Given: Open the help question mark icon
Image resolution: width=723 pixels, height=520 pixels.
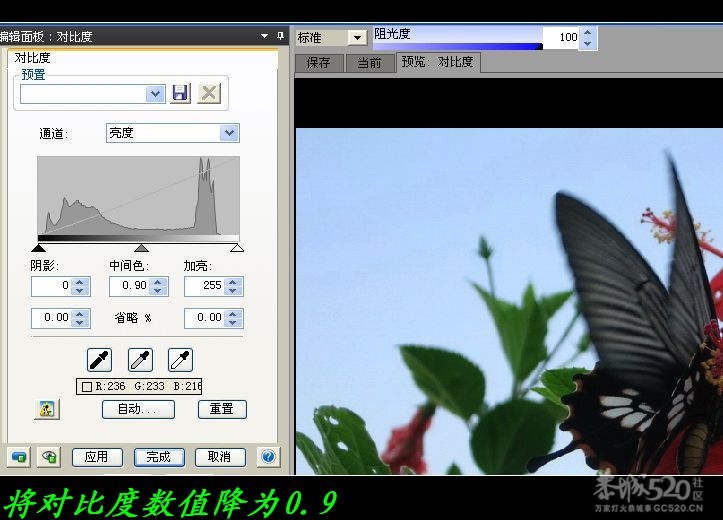Looking at the screenshot, I should click(268, 457).
